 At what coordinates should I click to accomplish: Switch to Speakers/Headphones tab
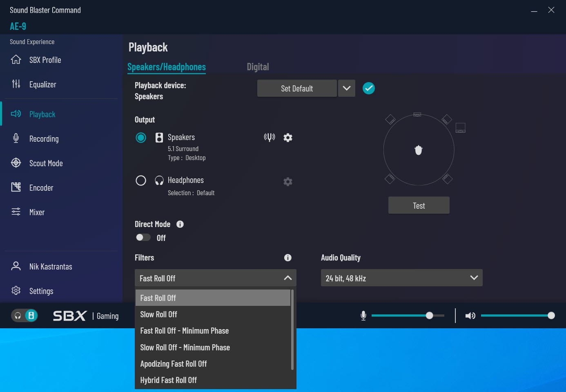click(167, 67)
